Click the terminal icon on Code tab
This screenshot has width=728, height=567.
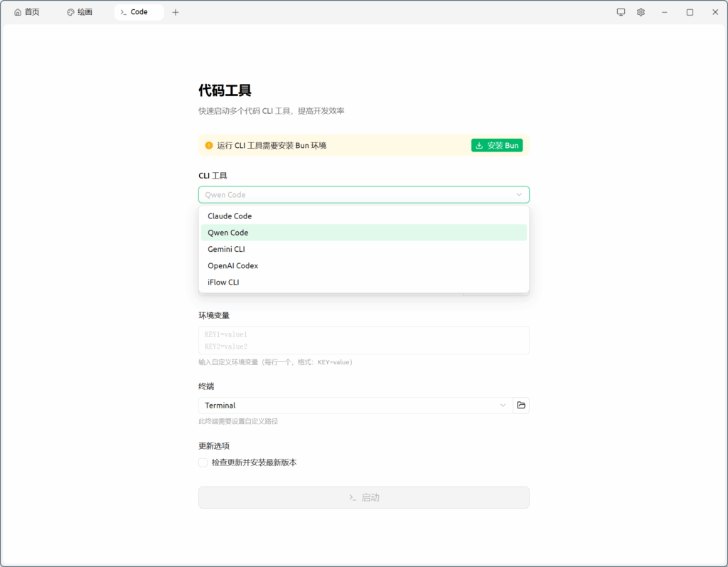click(123, 12)
